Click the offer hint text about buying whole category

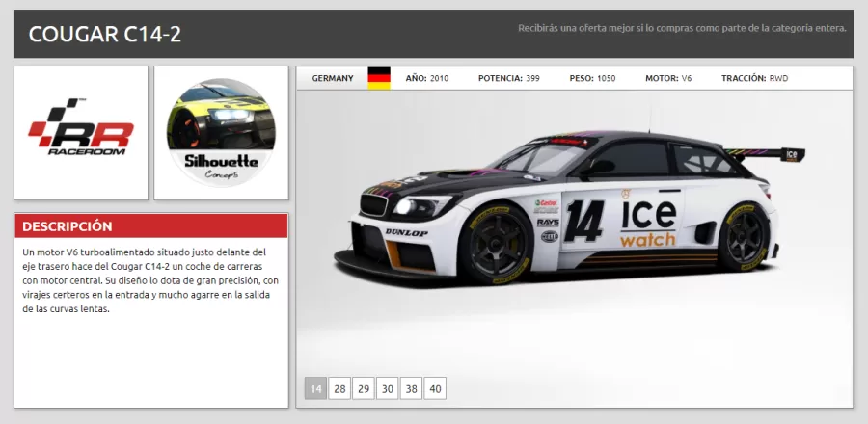(682, 28)
